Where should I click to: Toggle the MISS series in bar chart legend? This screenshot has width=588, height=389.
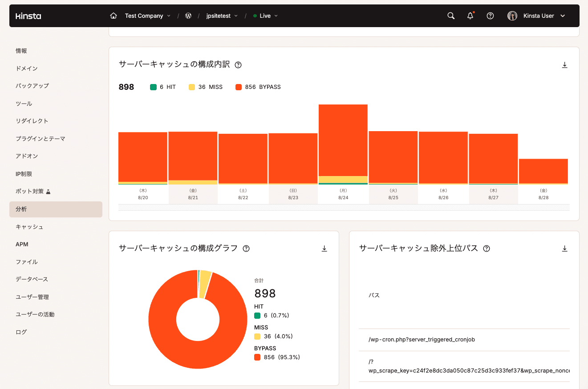pos(206,87)
